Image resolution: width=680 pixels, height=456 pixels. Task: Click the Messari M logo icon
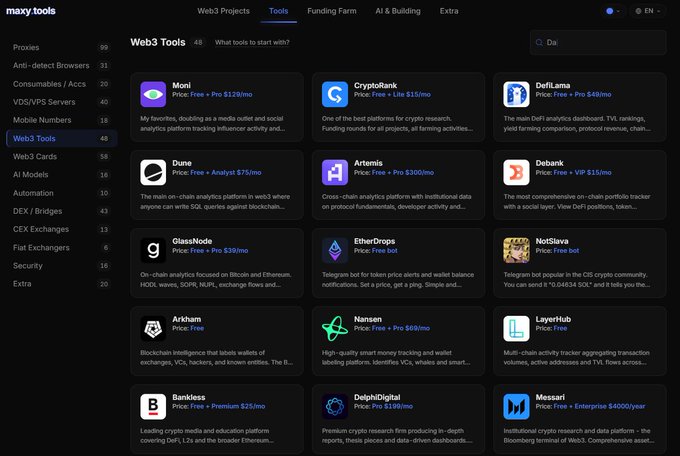coord(516,407)
